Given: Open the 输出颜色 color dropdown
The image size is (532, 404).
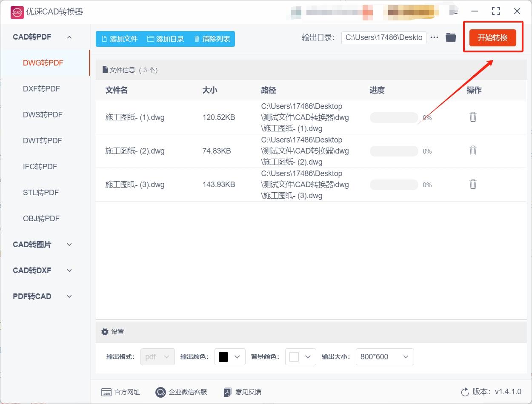Looking at the screenshot, I should pyautogui.click(x=237, y=357).
